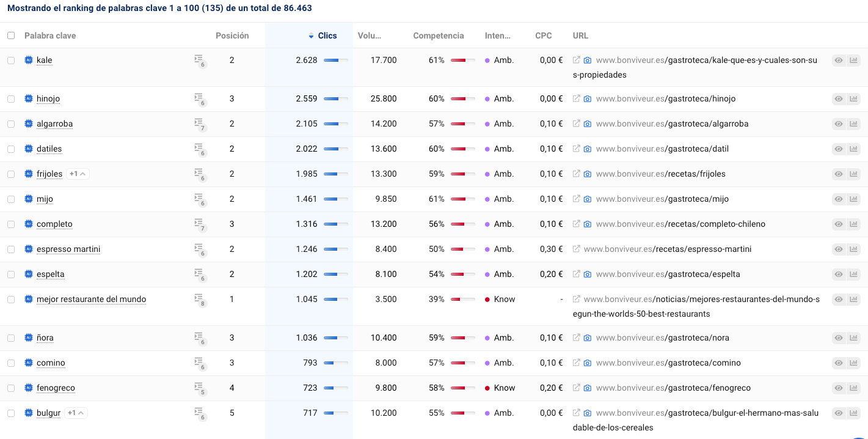Click the eye icon in the kale row

tap(839, 60)
